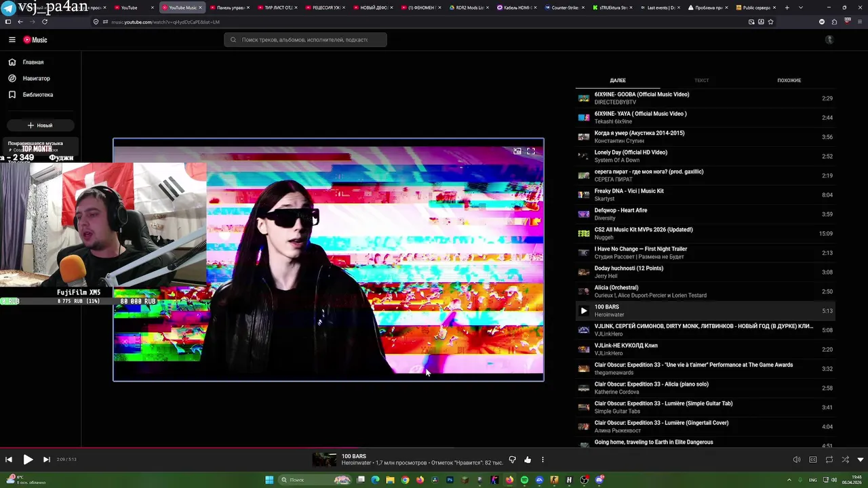The width and height of the screenshot is (868, 488).
Task: Click the address bar URL
Action: [x=165, y=22]
